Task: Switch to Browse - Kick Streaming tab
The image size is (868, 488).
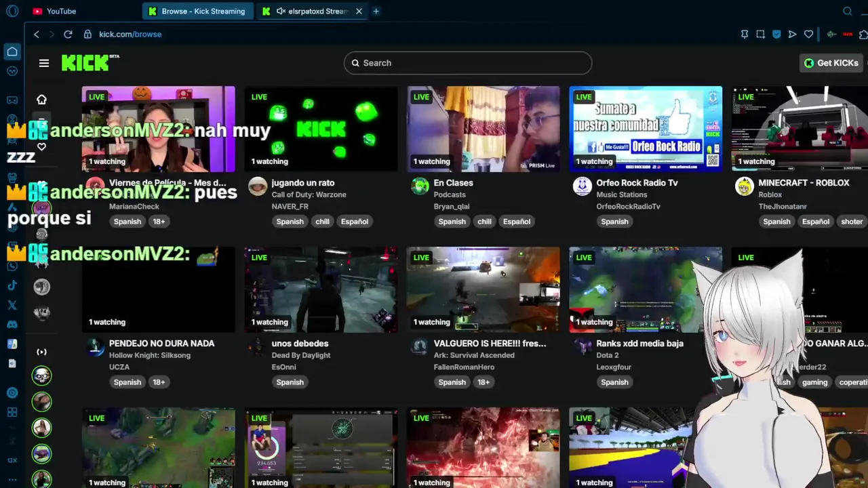Action: coord(198,12)
